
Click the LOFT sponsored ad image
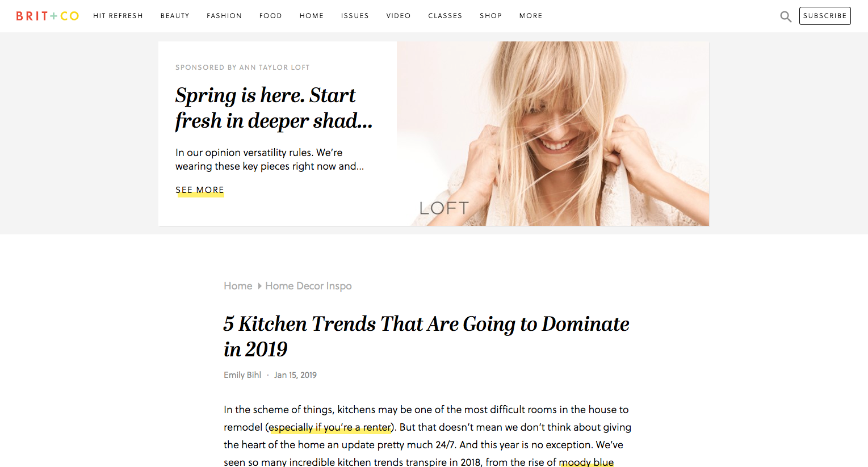tap(553, 133)
